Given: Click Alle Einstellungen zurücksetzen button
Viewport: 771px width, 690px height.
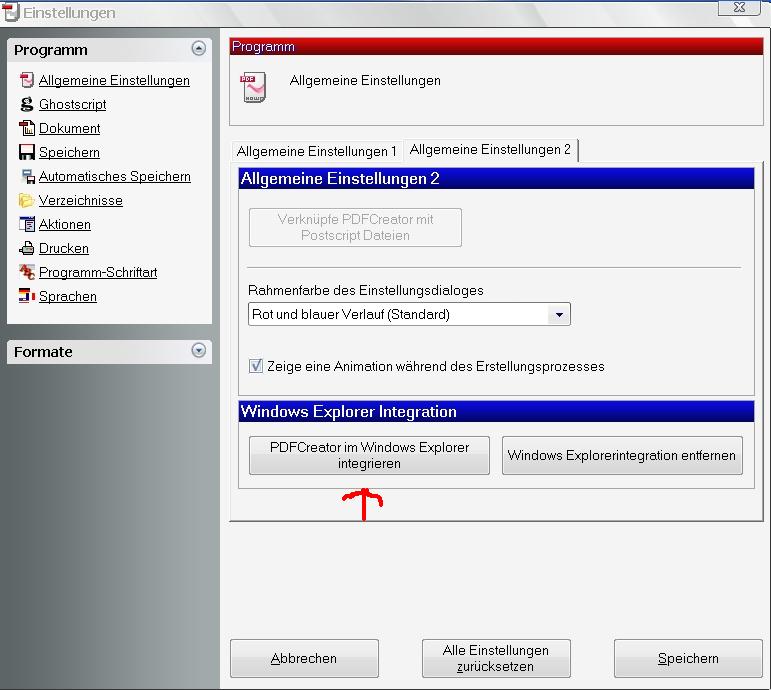Looking at the screenshot, I should click(496, 659).
